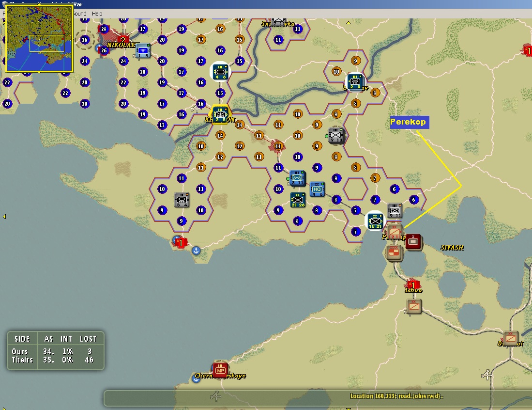Viewport: 532px width, 410px height.
Task: Click the red MP unit at Chernomorskoye
Action: point(220,370)
